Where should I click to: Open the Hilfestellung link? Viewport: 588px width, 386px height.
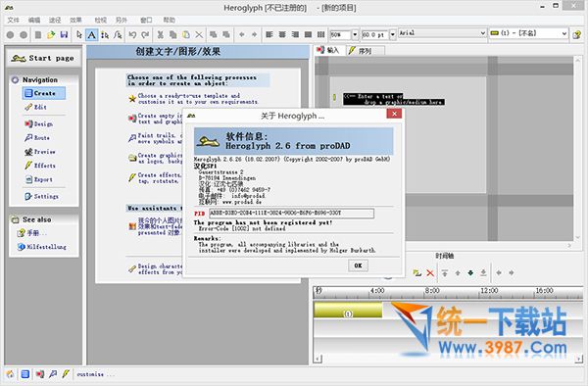point(42,247)
